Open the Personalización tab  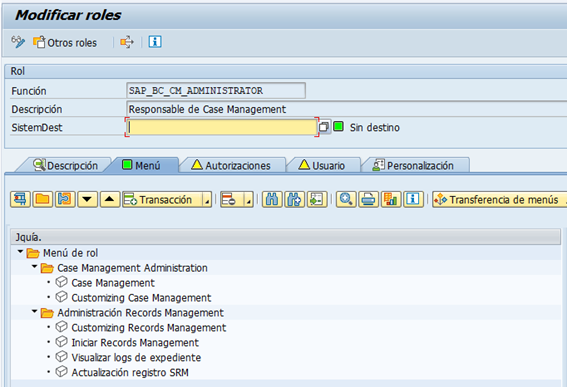(413, 165)
